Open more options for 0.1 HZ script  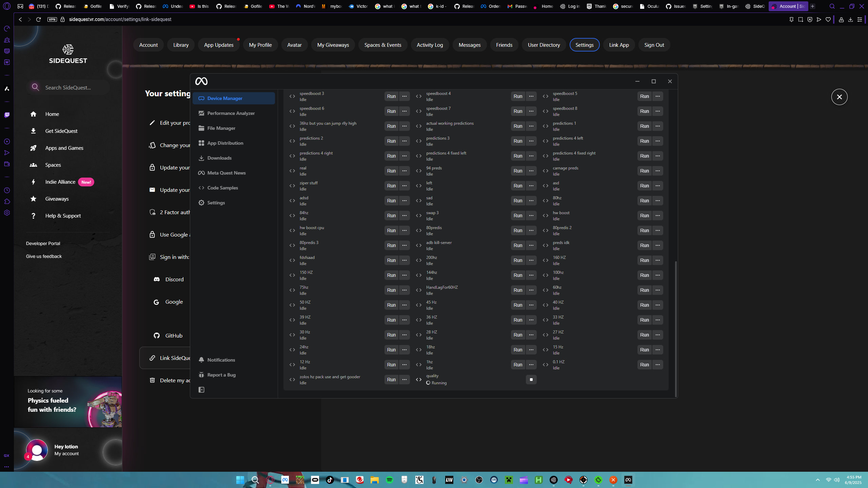(x=657, y=365)
